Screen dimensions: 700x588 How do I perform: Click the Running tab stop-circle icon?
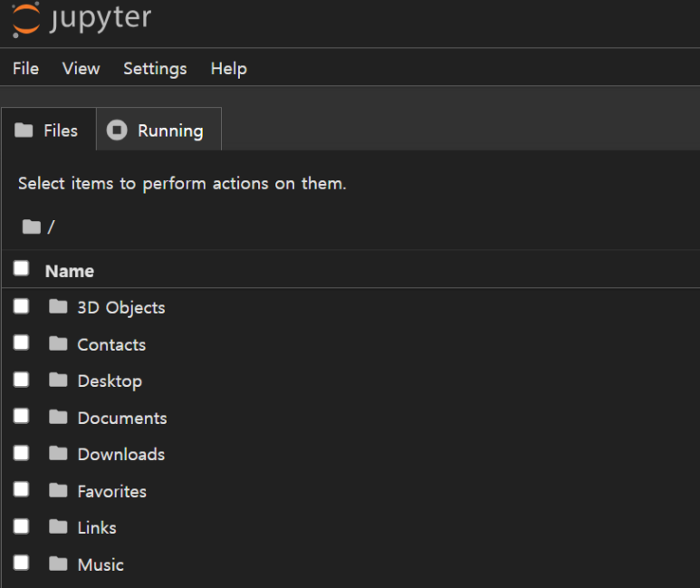pyautogui.click(x=117, y=130)
